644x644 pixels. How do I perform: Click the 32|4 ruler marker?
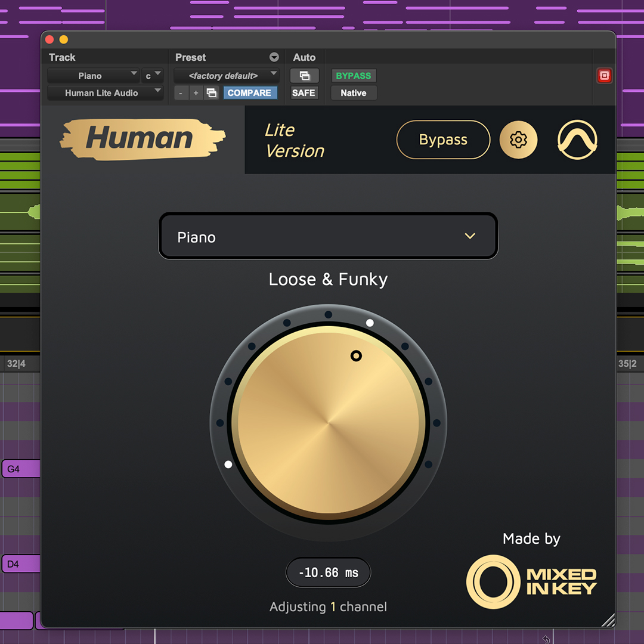point(16,364)
